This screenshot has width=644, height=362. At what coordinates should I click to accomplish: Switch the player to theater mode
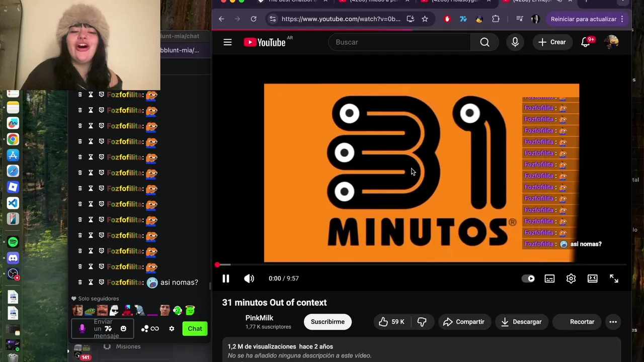coord(593,279)
